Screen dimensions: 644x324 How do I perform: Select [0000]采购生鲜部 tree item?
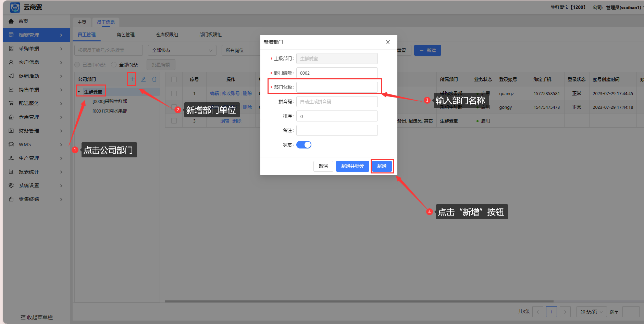tap(110, 101)
